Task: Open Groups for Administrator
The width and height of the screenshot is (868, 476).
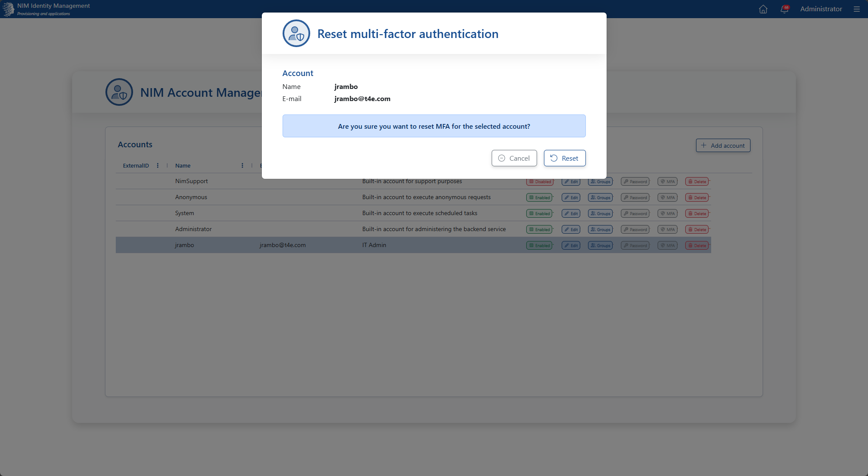Action: [x=601, y=229]
